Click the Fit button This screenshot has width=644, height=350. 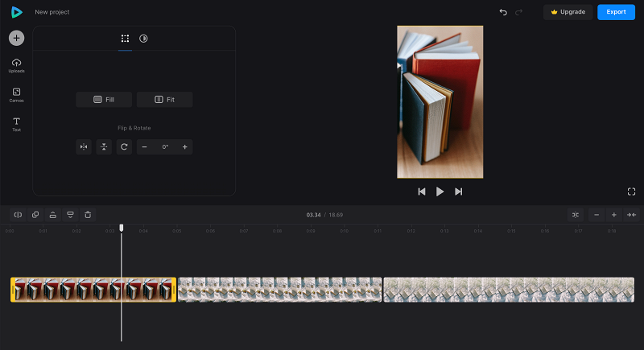click(165, 100)
